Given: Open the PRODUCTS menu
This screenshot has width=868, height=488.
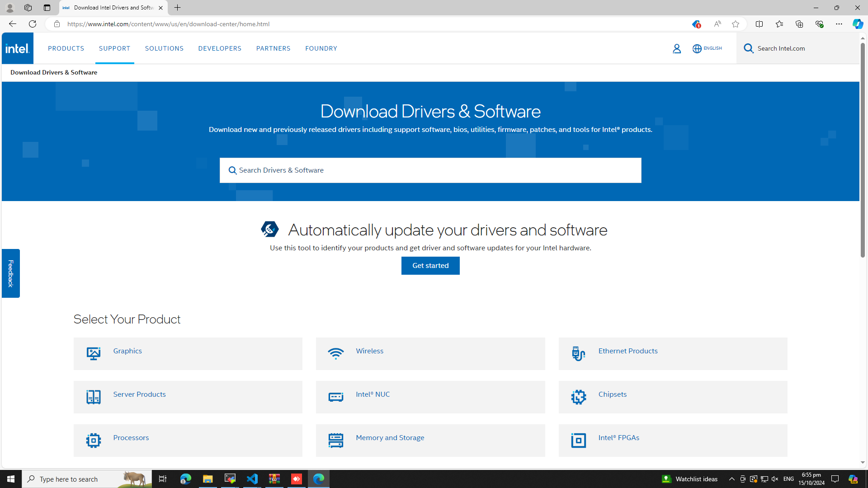Looking at the screenshot, I should [x=66, y=48].
